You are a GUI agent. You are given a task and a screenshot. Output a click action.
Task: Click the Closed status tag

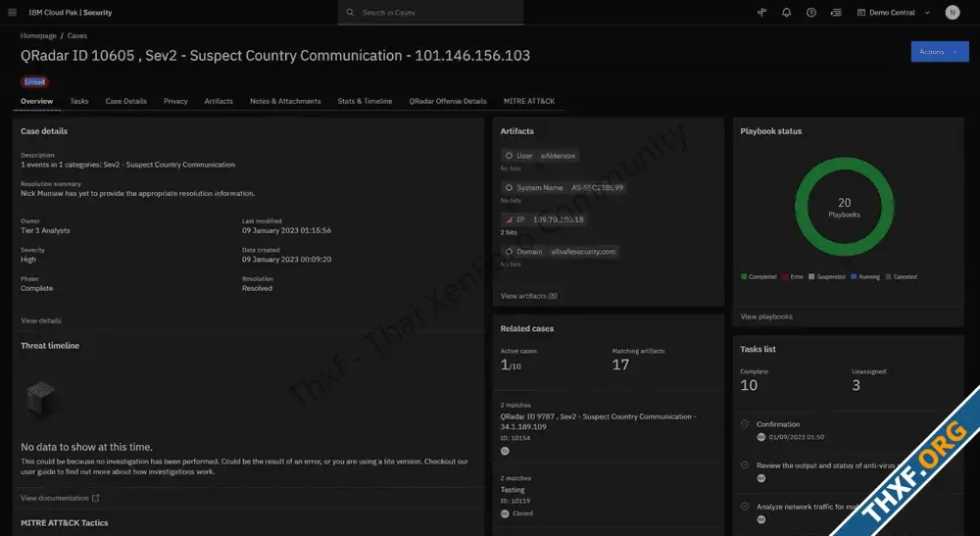coord(34,82)
